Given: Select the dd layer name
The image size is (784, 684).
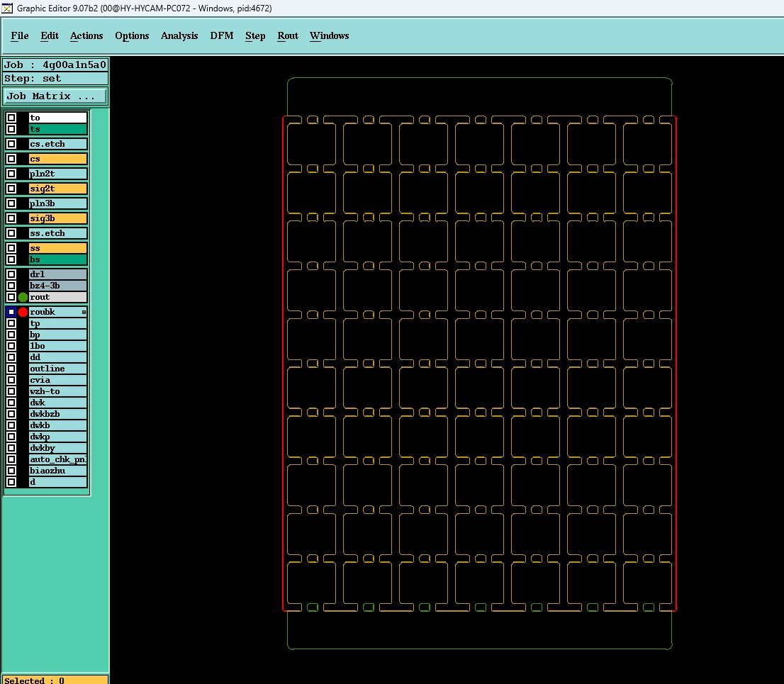Looking at the screenshot, I should 58,357.
